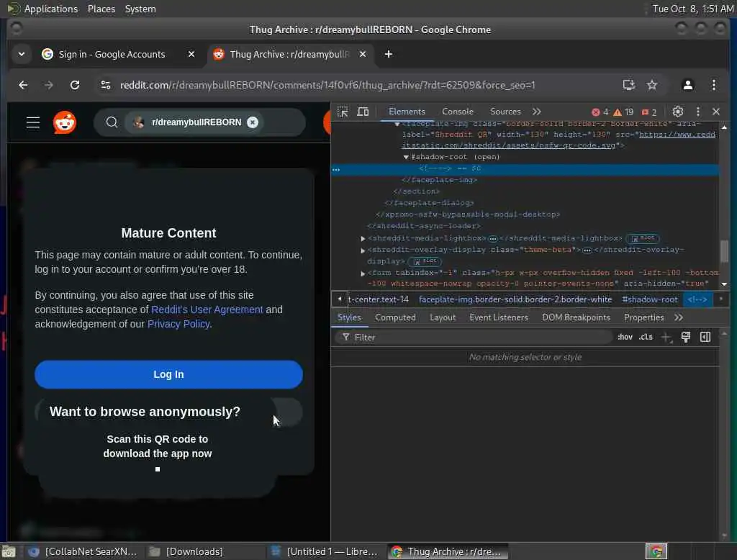Open the Privacy Policy link

[178, 324]
